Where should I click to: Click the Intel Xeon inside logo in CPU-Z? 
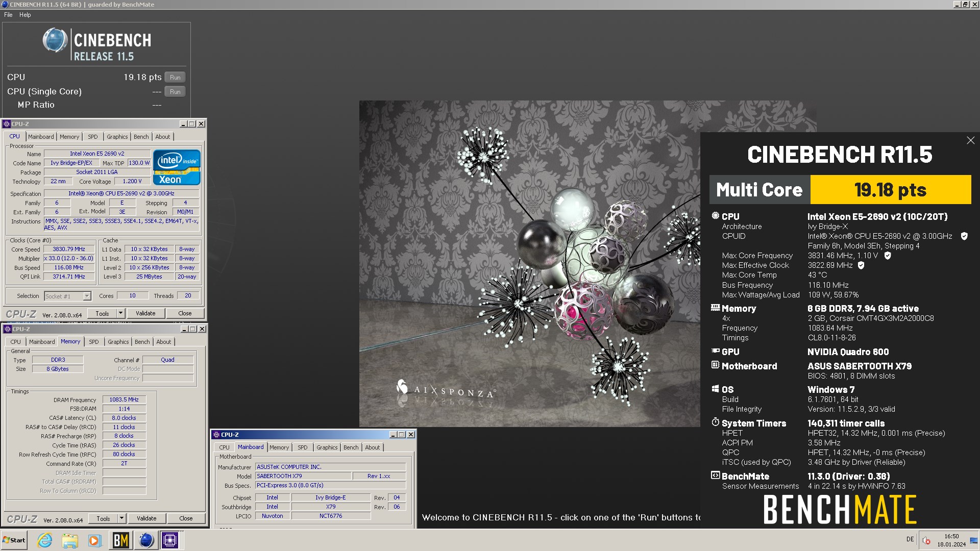coord(177,167)
